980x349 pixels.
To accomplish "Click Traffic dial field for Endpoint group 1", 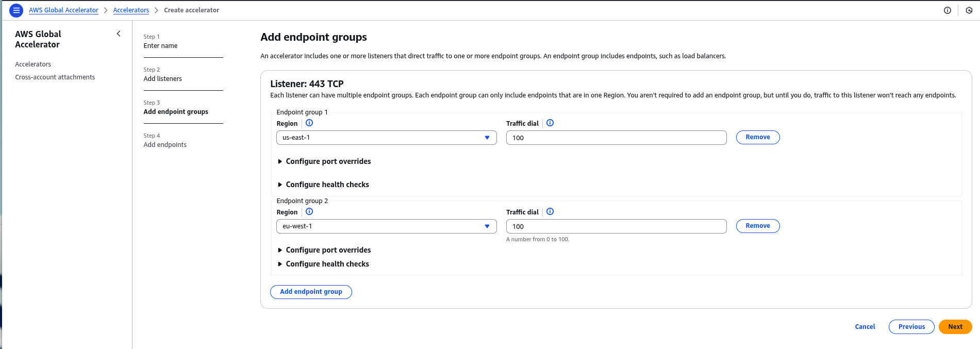I will [616, 138].
